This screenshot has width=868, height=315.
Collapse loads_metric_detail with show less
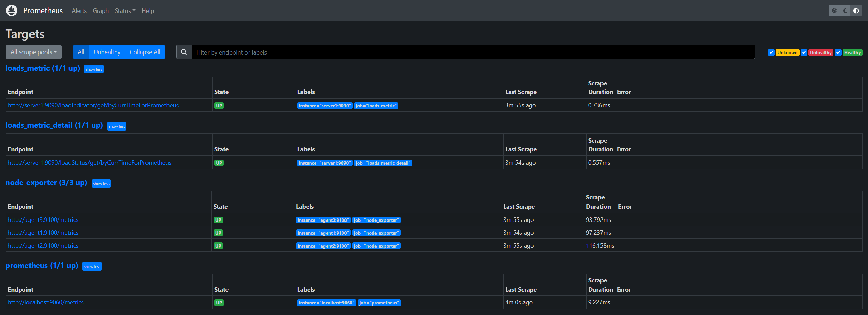click(117, 126)
